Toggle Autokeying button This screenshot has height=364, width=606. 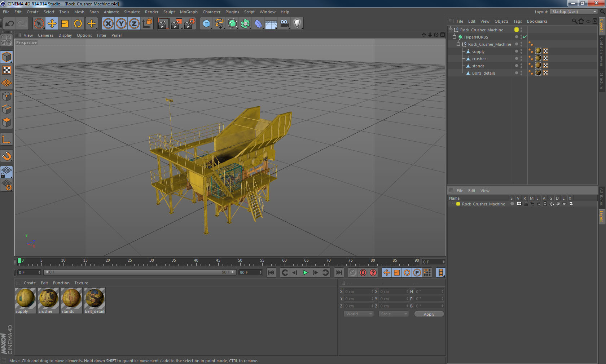pos(363,272)
